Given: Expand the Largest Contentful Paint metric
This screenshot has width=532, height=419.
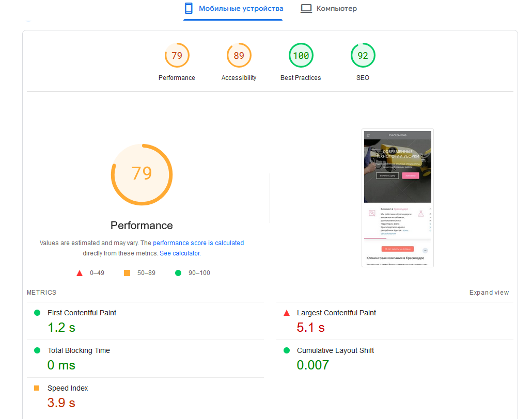Looking at the screenshot, I should (395, 320).
